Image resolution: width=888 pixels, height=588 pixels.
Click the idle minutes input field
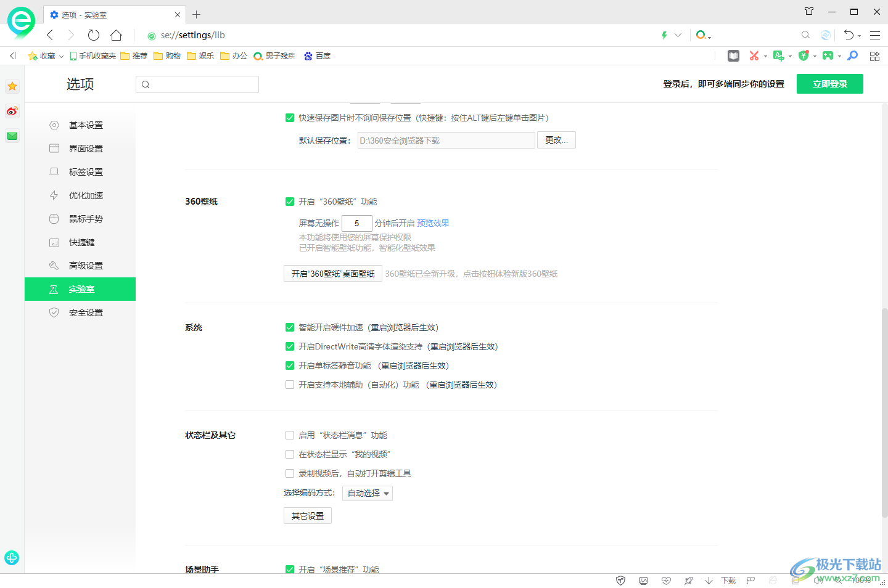pyautogui.click(x=357, y=223)
